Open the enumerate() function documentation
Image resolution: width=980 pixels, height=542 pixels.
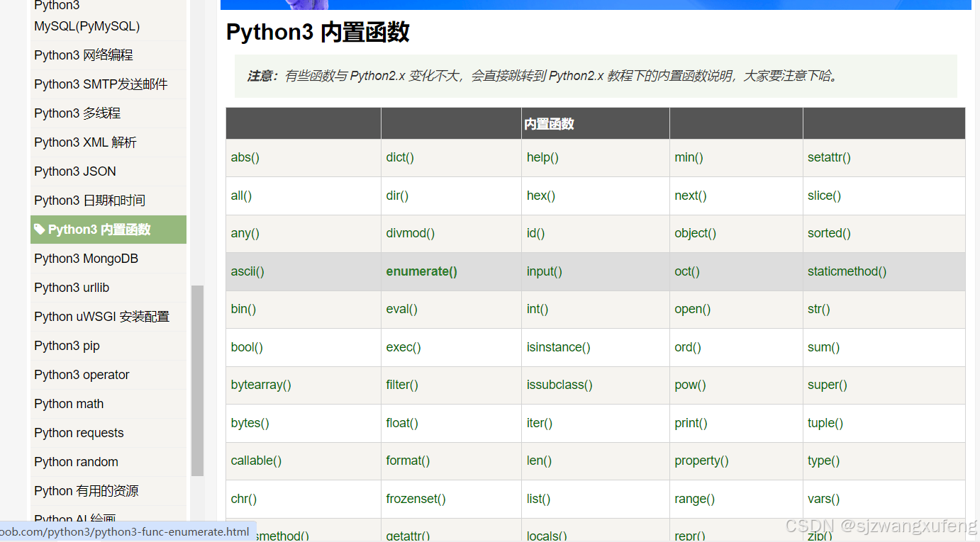[421, 271]
